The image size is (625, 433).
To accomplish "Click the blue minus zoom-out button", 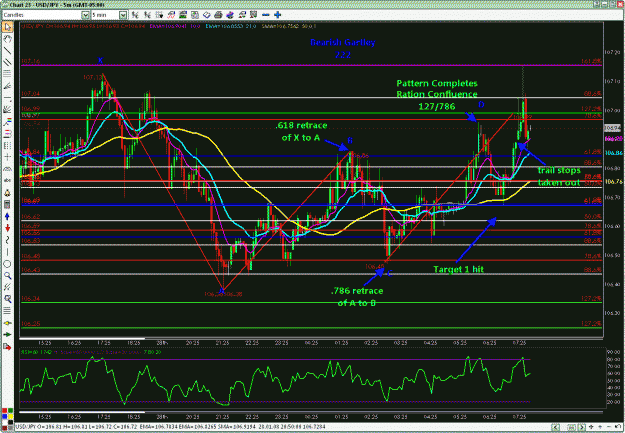I will tap(266, 15).
